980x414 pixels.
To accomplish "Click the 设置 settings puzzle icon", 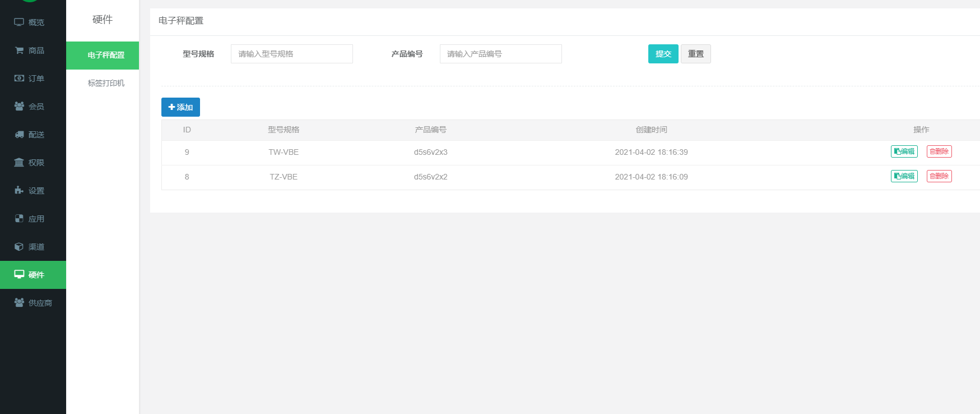I will click(x=19, y=191).
